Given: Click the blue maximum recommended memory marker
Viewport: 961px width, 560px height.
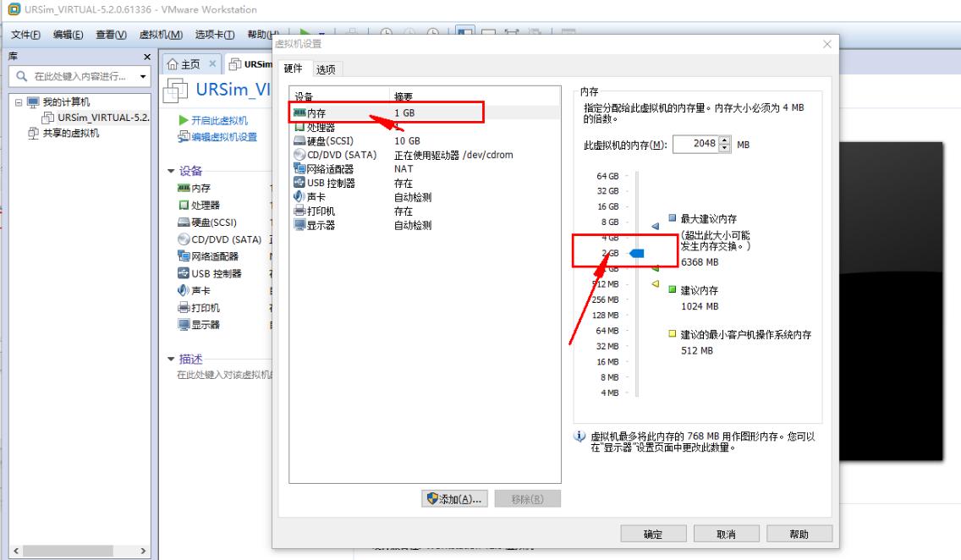Looking at the screenshot, I should pos(655,226).
